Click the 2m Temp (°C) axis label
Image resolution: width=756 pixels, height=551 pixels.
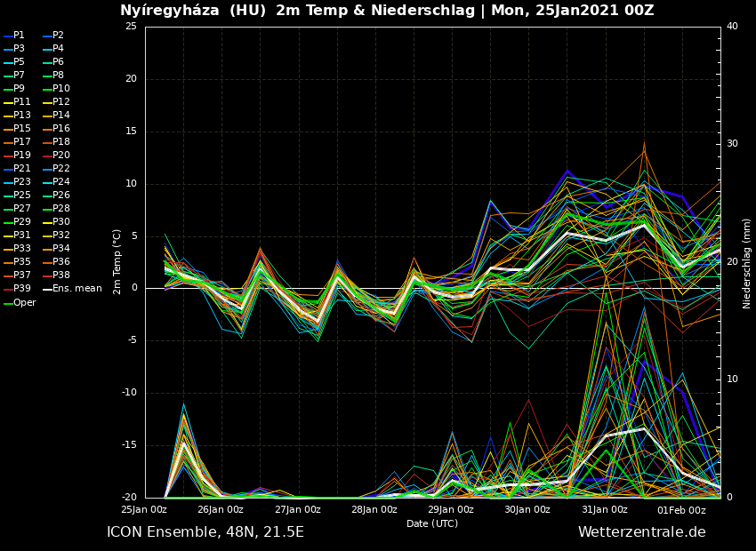117,261
